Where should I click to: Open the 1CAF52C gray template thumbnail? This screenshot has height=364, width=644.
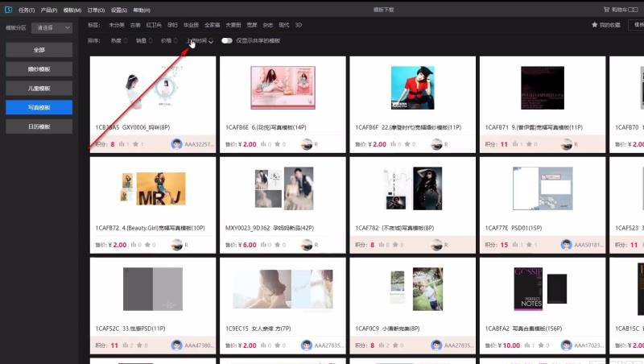tap(153, 289)
